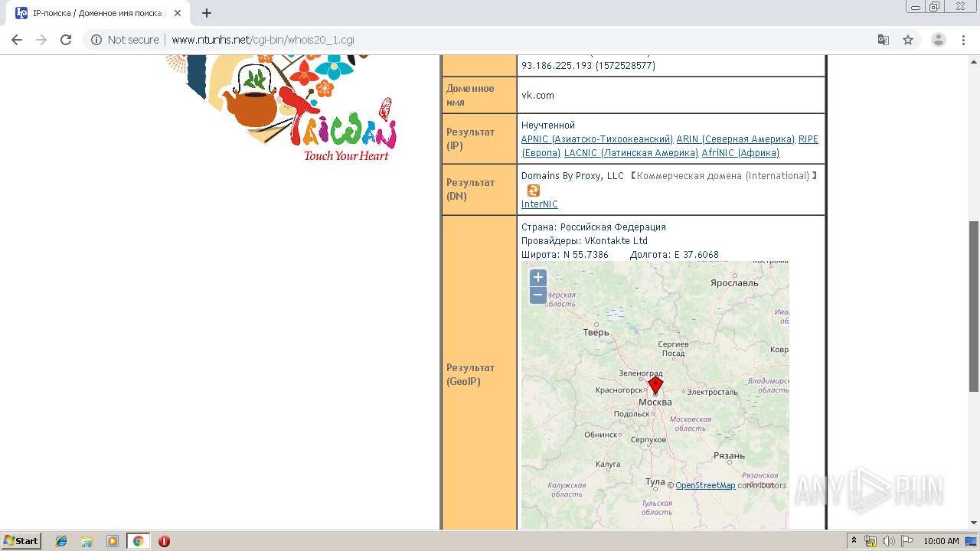
Task: Click the Неучтенной text
Action: 548,126
